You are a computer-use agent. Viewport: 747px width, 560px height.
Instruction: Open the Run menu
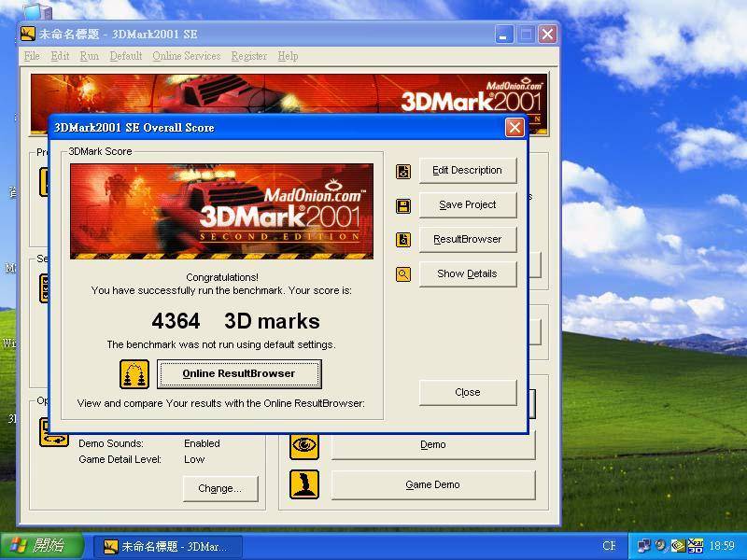click(x=89, y=56)
